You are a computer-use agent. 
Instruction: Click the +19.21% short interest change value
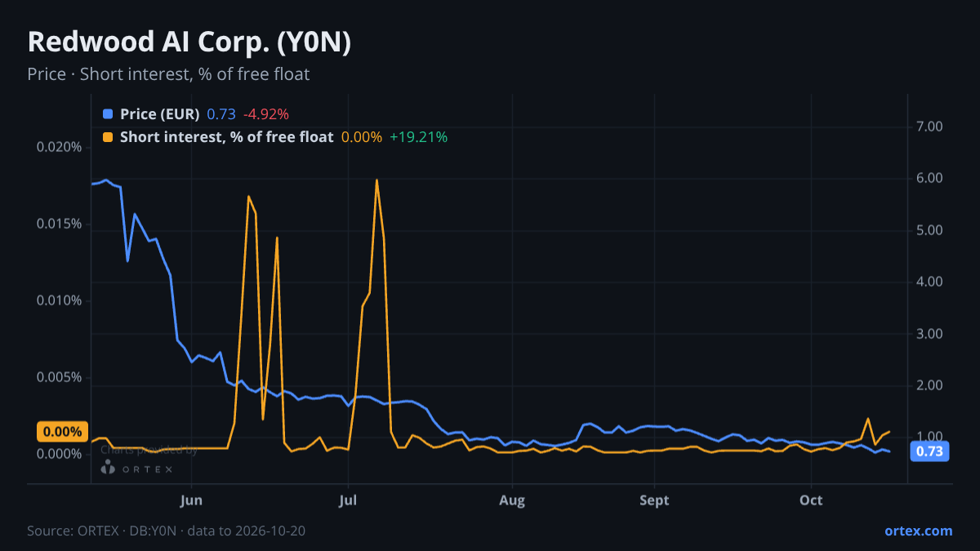click(418, 137)
